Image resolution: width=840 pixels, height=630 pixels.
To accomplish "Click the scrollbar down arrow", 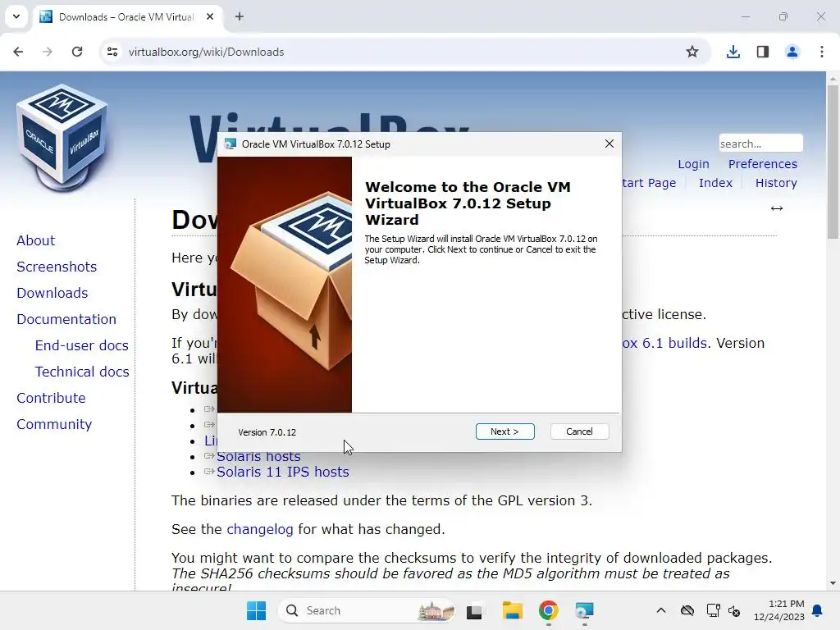I will 833,583.
